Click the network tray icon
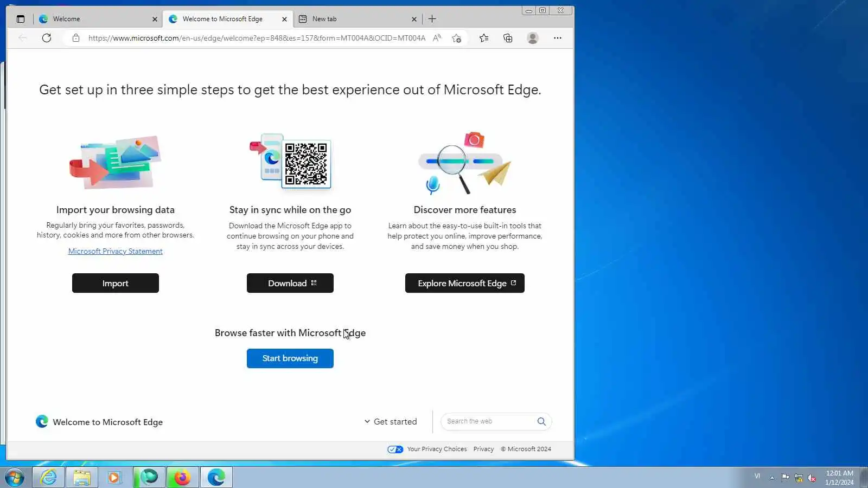Image resolution: width=868 pixels, height=488 pixels. 799,478
